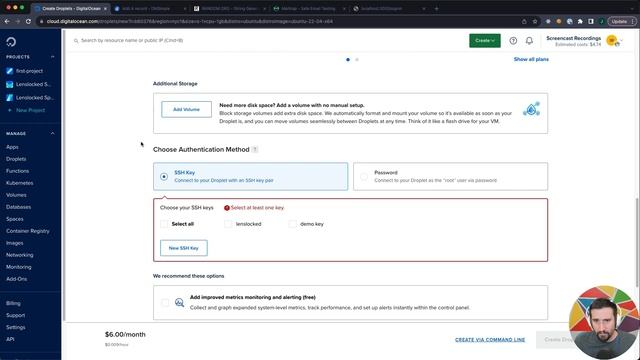
Task: Click the share icon in the address bar
Action: 524,21
